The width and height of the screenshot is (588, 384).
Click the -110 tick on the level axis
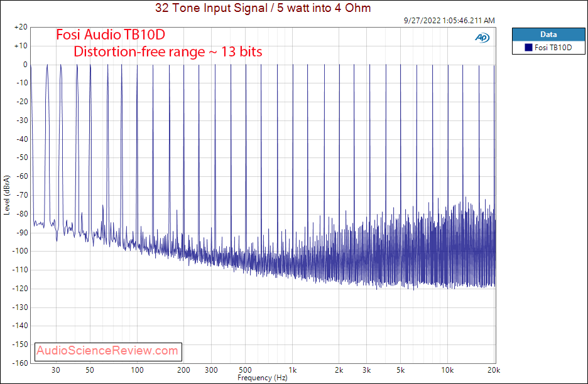20,270
